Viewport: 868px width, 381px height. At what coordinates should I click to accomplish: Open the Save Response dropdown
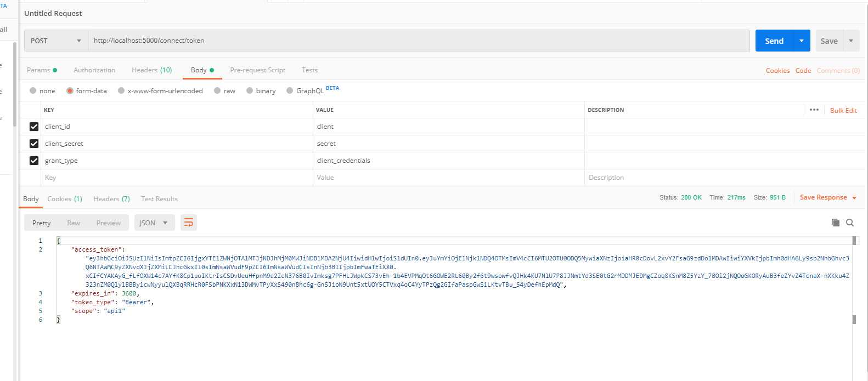(828, 197)
